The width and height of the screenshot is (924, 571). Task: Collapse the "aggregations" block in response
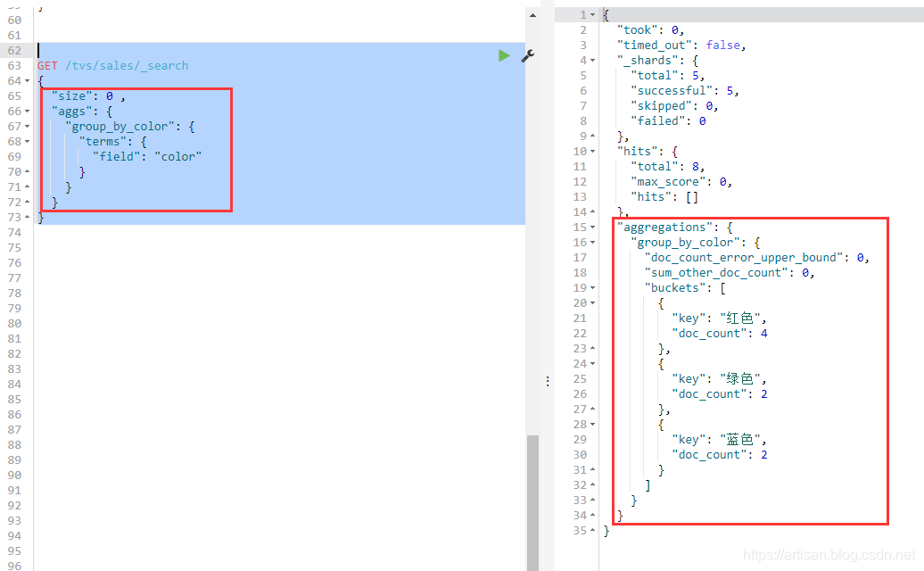click(x=594, y=228)
